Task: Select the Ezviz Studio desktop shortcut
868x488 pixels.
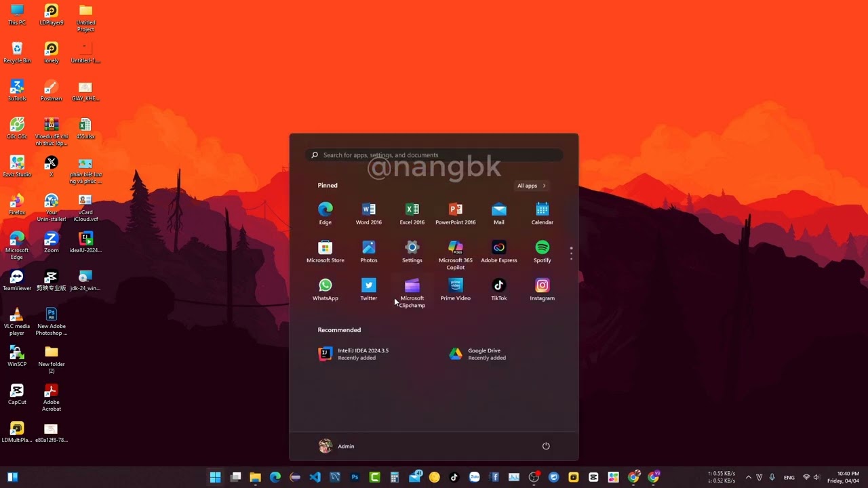Action: point(17,167)
